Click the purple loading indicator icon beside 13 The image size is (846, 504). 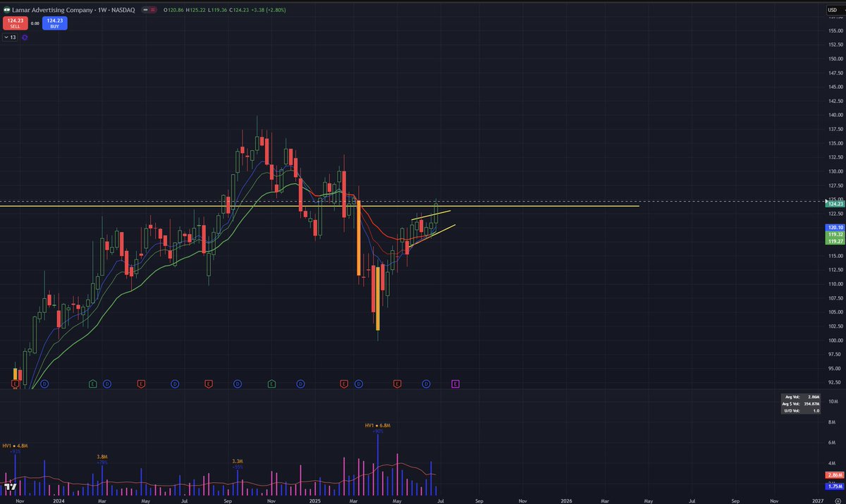point(25,37)
